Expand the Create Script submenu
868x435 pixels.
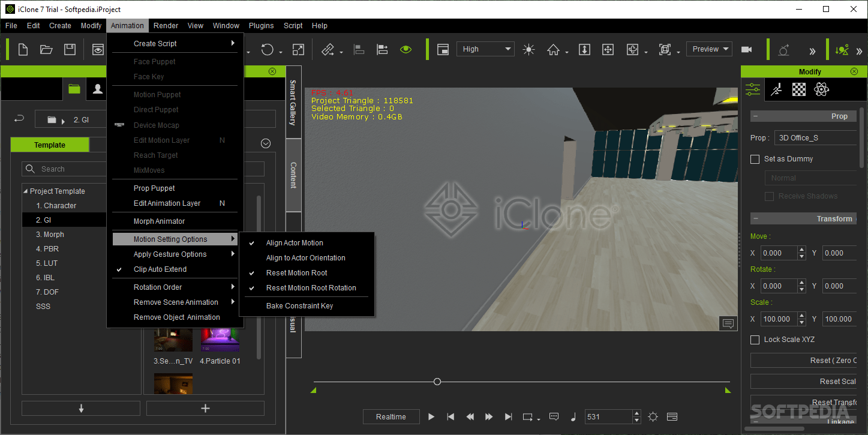tap(175, 43)
